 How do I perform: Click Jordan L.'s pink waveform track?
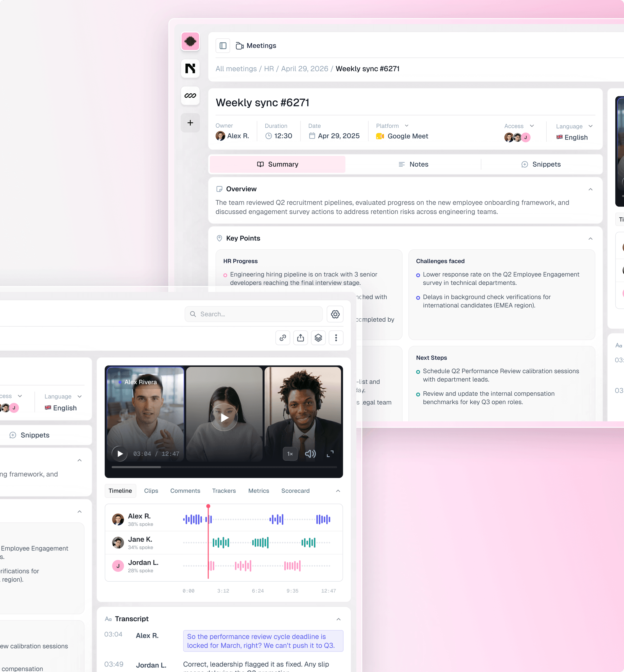point(257,566)
